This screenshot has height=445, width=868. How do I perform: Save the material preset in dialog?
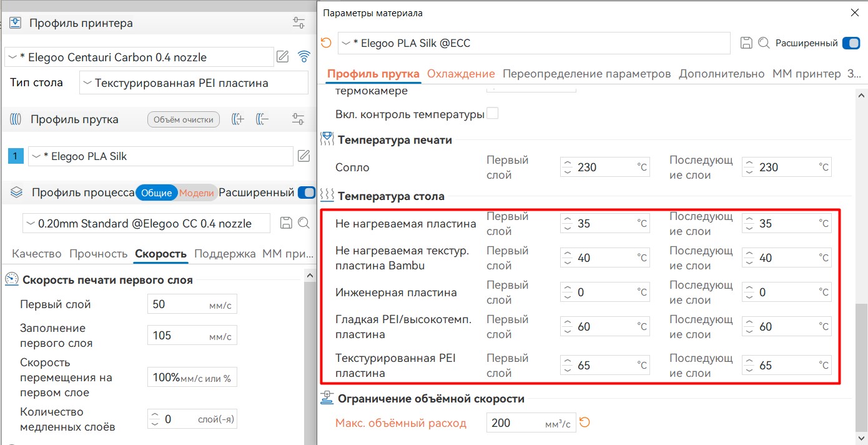(746, 43)
